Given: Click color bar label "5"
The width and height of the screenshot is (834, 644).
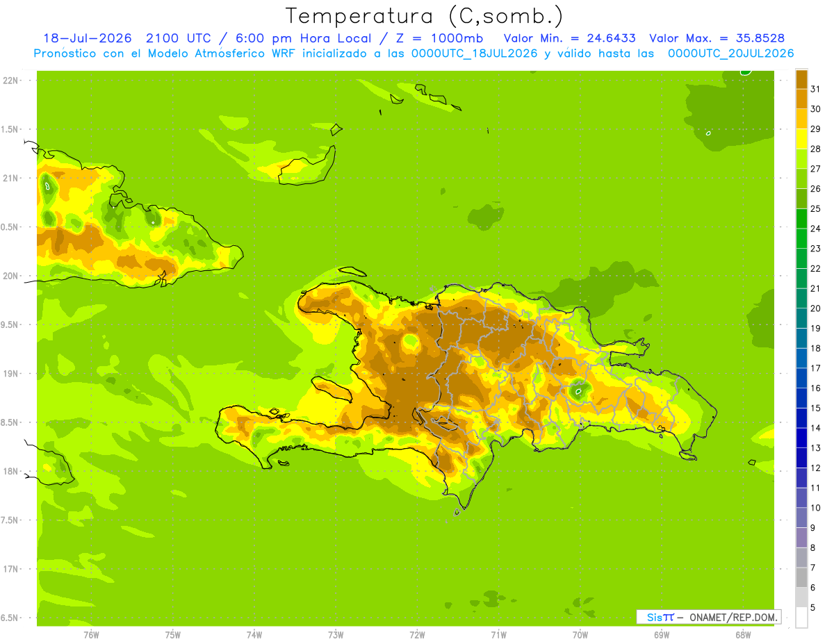Looking at the screenshot, I should 813,607.
